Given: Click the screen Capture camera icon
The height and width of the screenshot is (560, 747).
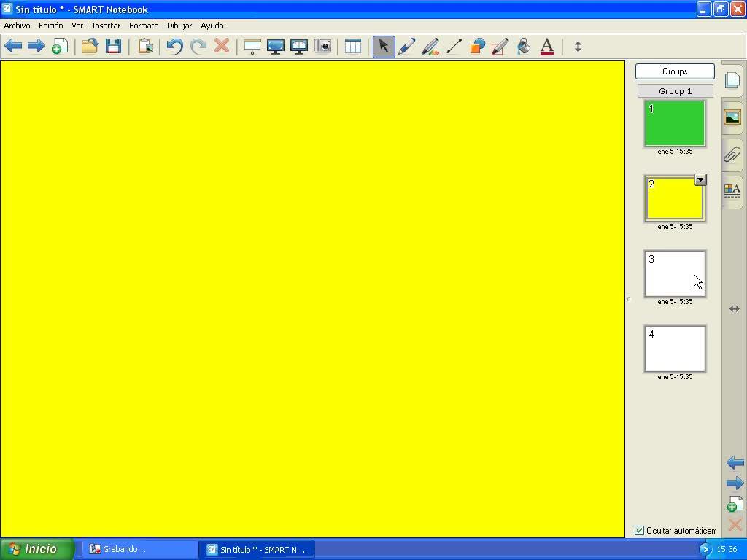Looking at the screenshot, I should pos(322,47).
